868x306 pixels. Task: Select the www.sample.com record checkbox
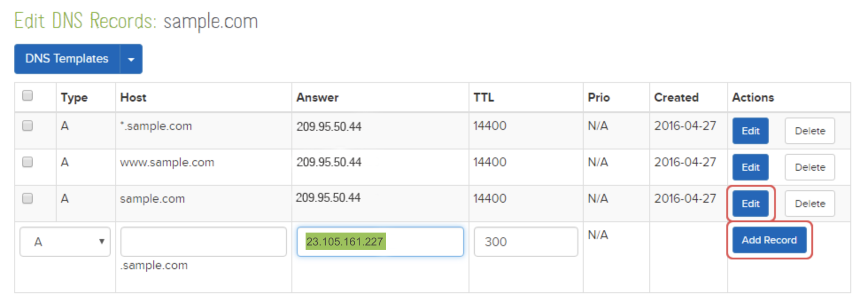(27, 162)
